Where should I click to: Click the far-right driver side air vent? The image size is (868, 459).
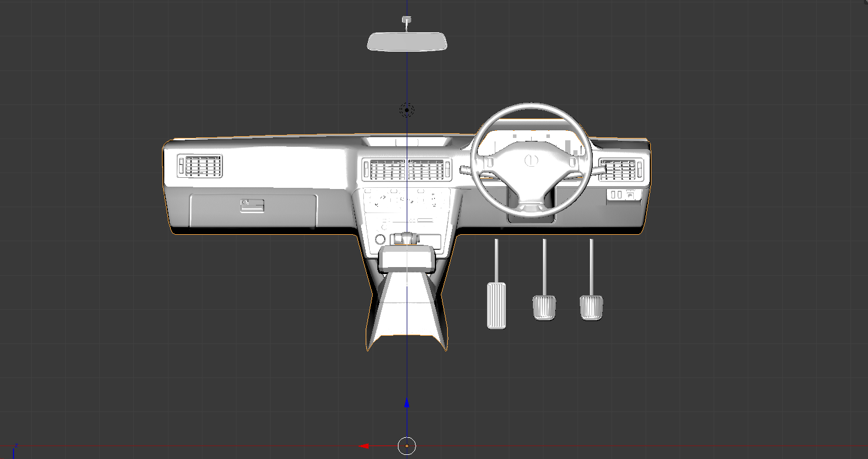620,170
